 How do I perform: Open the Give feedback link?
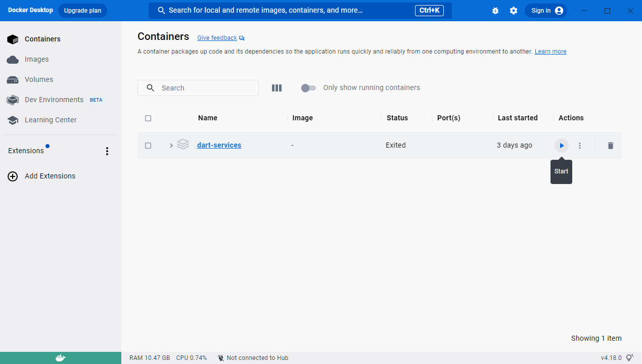(x=217, y=38)
